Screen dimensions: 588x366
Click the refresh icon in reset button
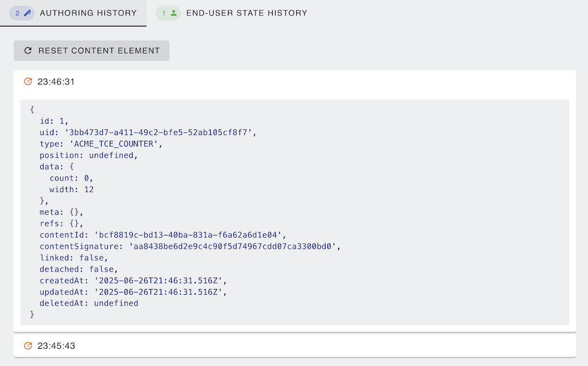tap(28, 51)
